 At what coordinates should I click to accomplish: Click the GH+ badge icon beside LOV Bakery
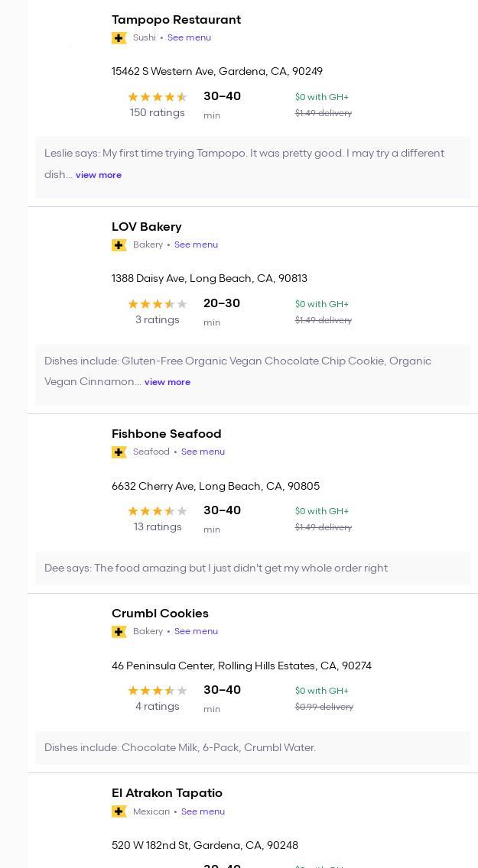119,245
